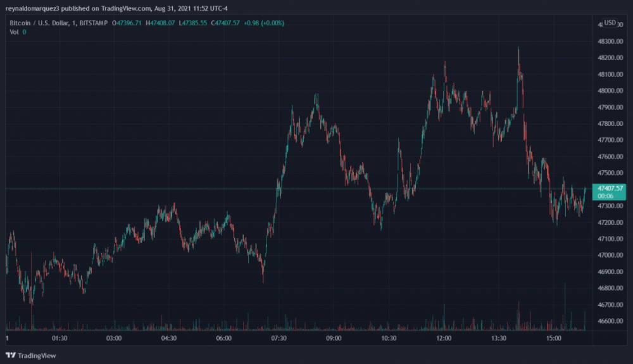
Task: Click the 09:00 time axis label
Action: 334,339
